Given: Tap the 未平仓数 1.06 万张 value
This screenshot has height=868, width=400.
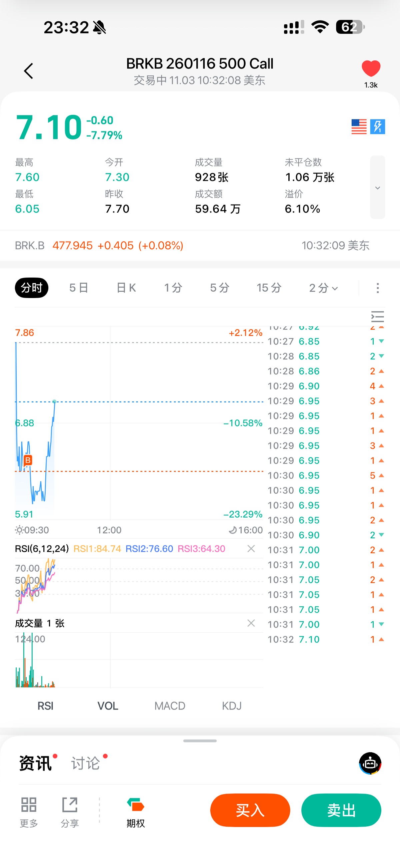Looking at the screenshot, I should point(310,177).
